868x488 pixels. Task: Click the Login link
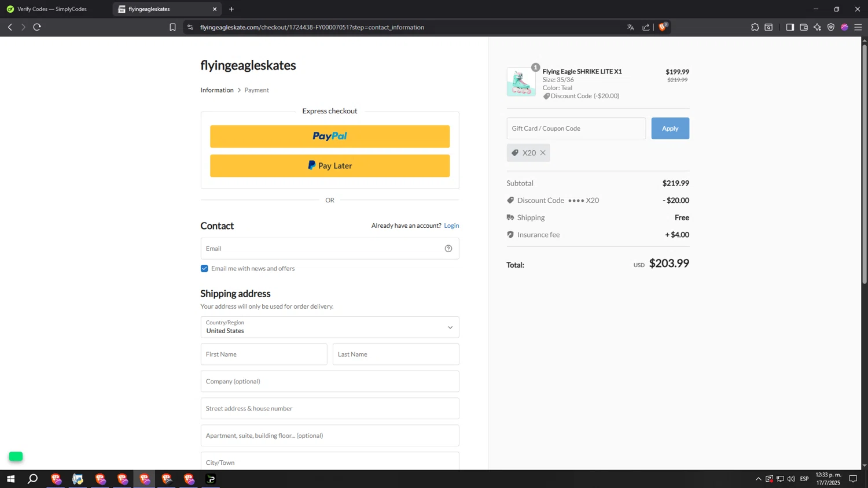[451, 225]
